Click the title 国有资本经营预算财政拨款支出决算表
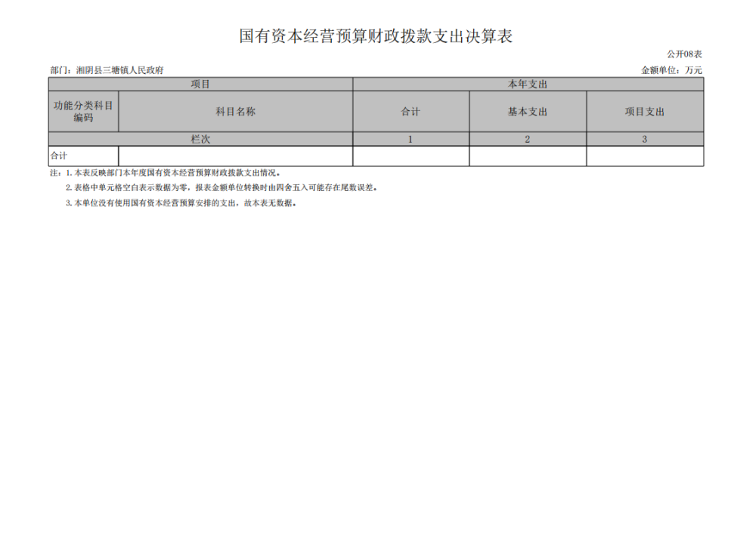Viewport: 756px width, 534px height. tap(376, 36)
